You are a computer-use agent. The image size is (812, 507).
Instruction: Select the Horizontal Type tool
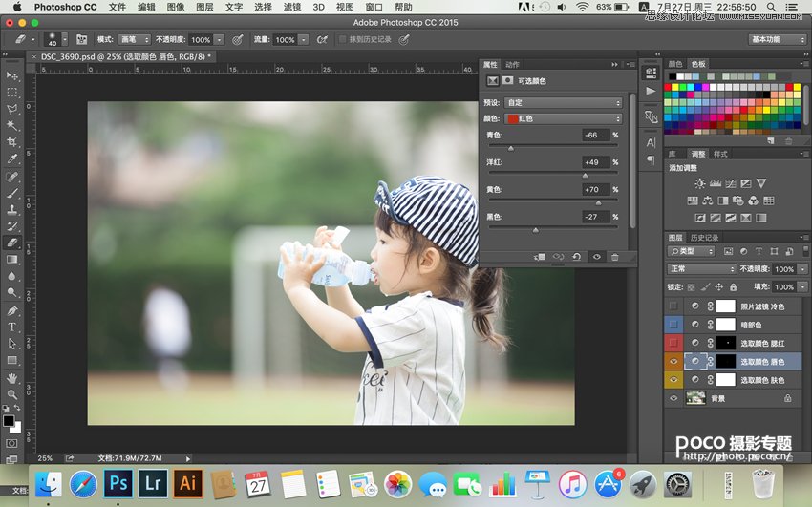pyautogui.click(x=11, y=327)
